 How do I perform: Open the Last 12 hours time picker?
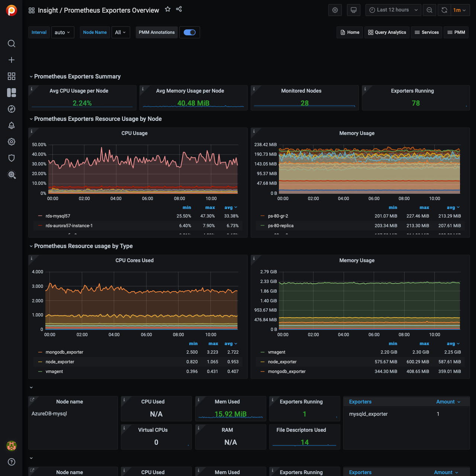point(393,10)
